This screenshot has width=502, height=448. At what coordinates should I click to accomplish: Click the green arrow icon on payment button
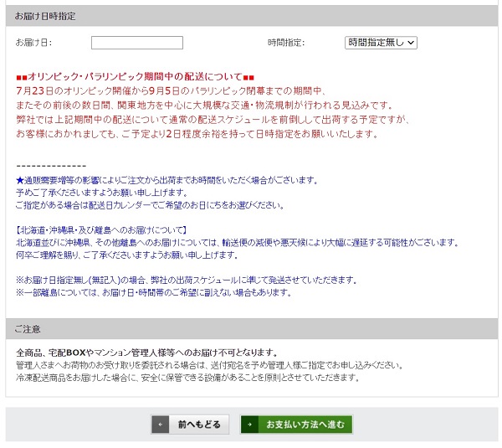click(250, 425)
